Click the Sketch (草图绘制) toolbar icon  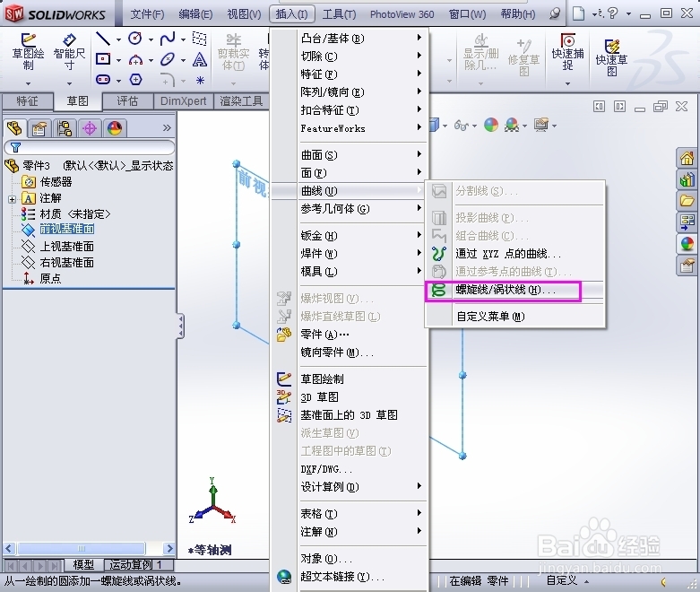(x=28, y=51)
